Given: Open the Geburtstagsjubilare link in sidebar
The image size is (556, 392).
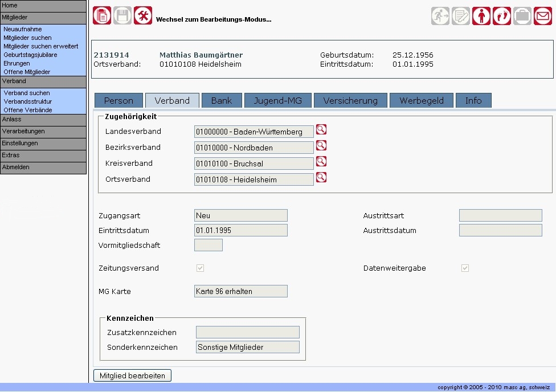Looking at the screenshot, I should (x=30, y=55).
